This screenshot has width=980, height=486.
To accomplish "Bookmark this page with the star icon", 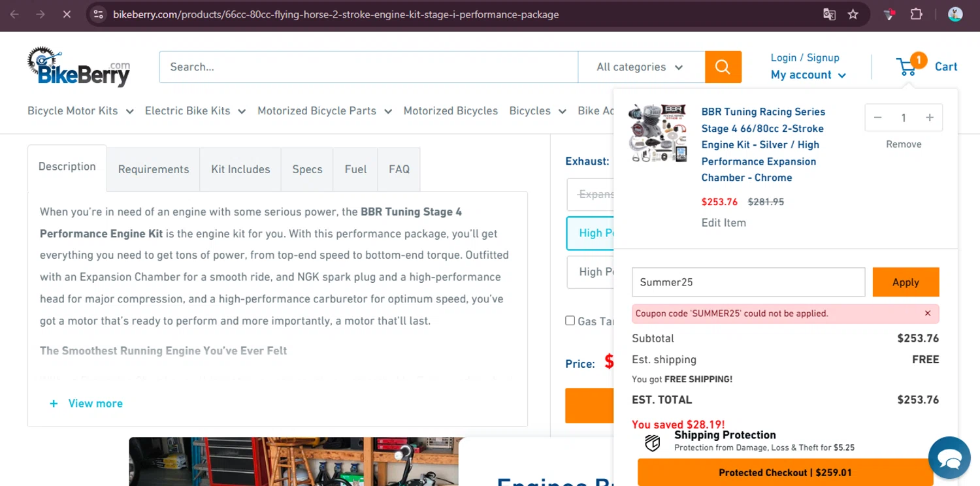I will click(x=853, y=14).
